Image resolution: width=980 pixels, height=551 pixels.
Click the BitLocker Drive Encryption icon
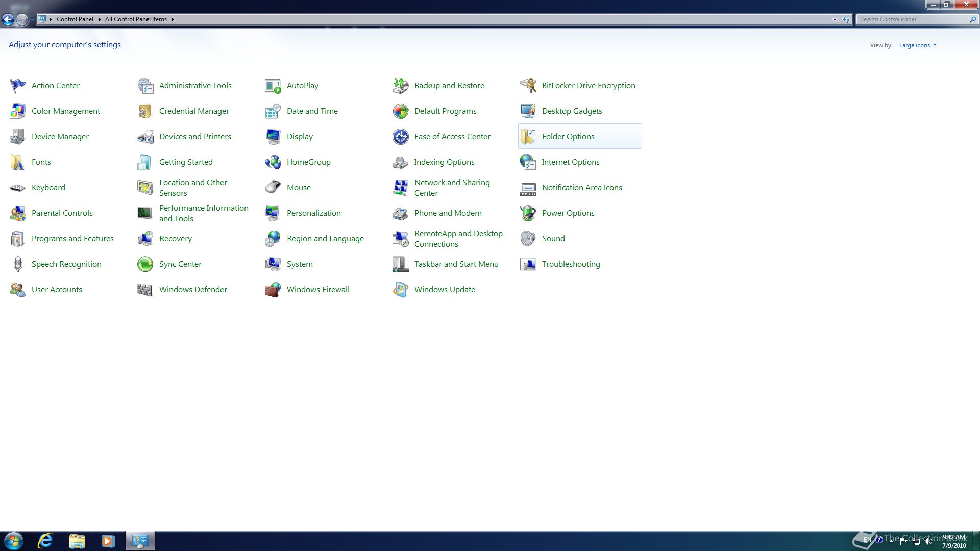[x=528, y=86]
